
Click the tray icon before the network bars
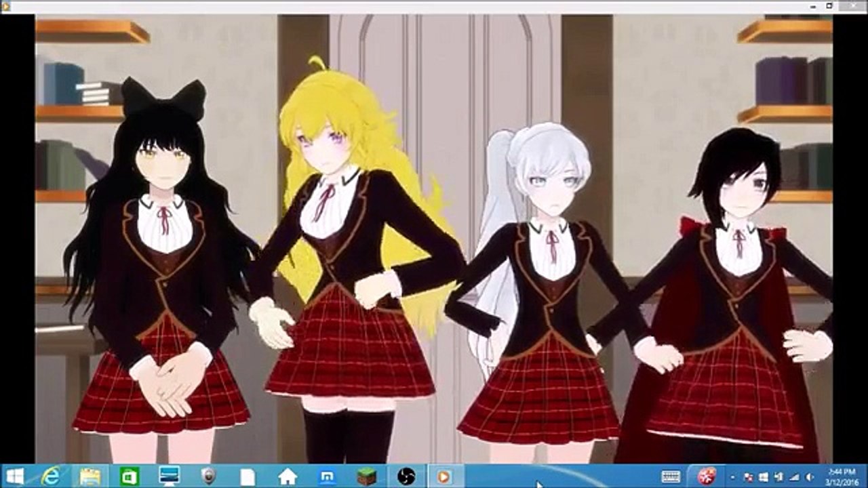coord(778,477)
